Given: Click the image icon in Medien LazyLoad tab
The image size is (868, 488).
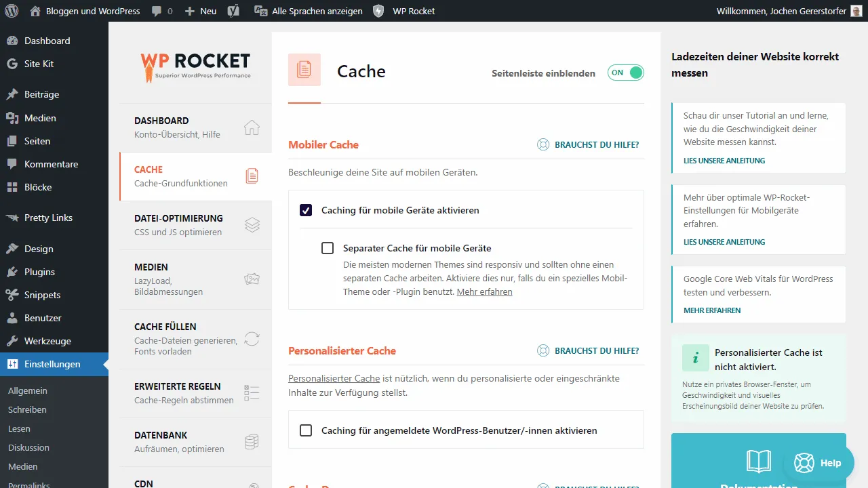Looking at the screenshot, I should coord(252,279).
